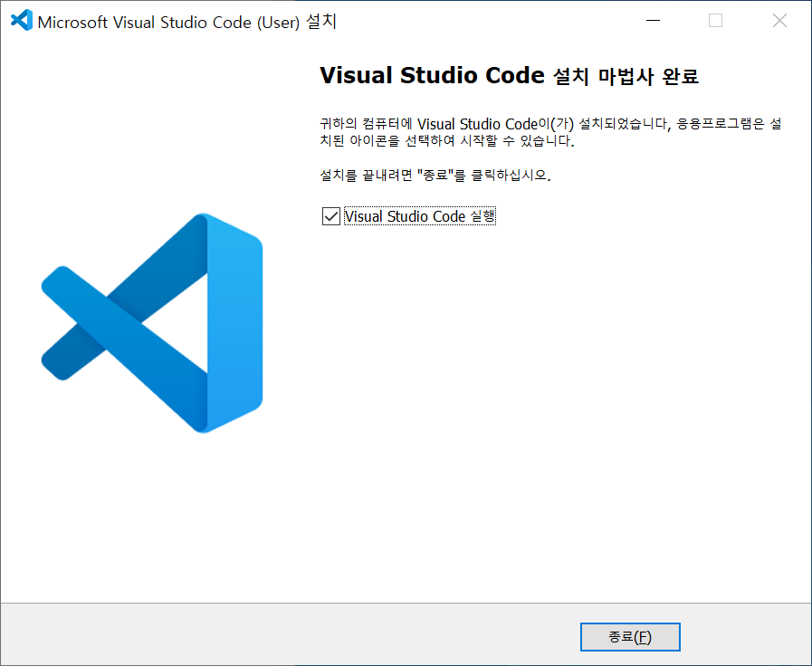Image resolution: width=812 pixels, height=666 pixels.
Task: Click the 'Visual Studio Code 실행' label text
Action: (420, 216)
